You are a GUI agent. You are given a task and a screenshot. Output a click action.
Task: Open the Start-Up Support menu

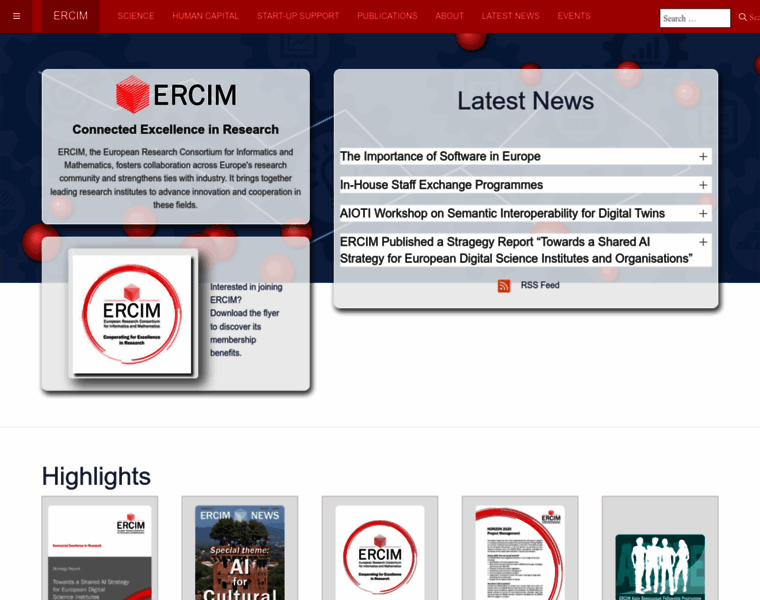(x=298, y=16)
